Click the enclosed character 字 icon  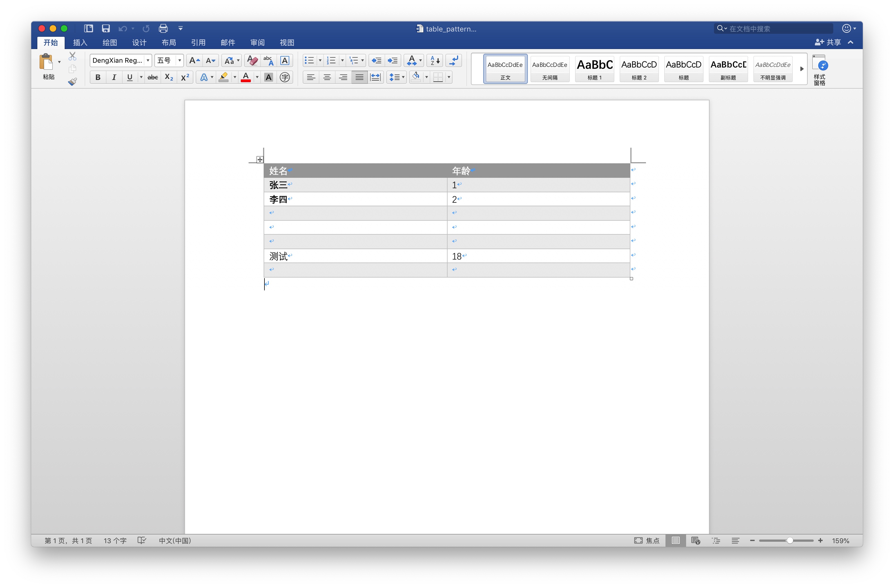pyautogui.click(x=285, y=77)
